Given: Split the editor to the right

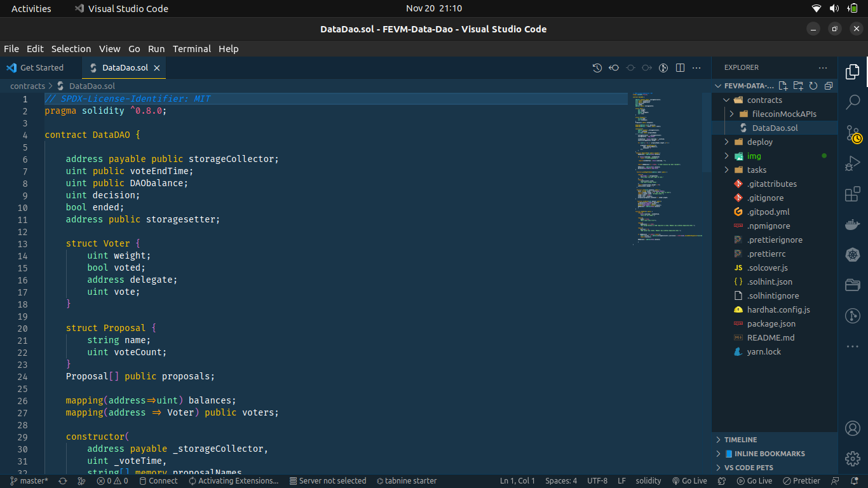Looking at the screenshot, I should point(680,67).
